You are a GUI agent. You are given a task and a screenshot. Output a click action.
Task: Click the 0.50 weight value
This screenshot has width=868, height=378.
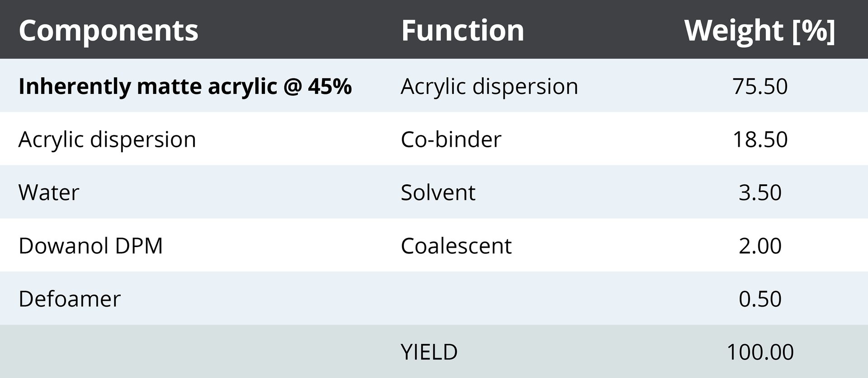[760, 299]
